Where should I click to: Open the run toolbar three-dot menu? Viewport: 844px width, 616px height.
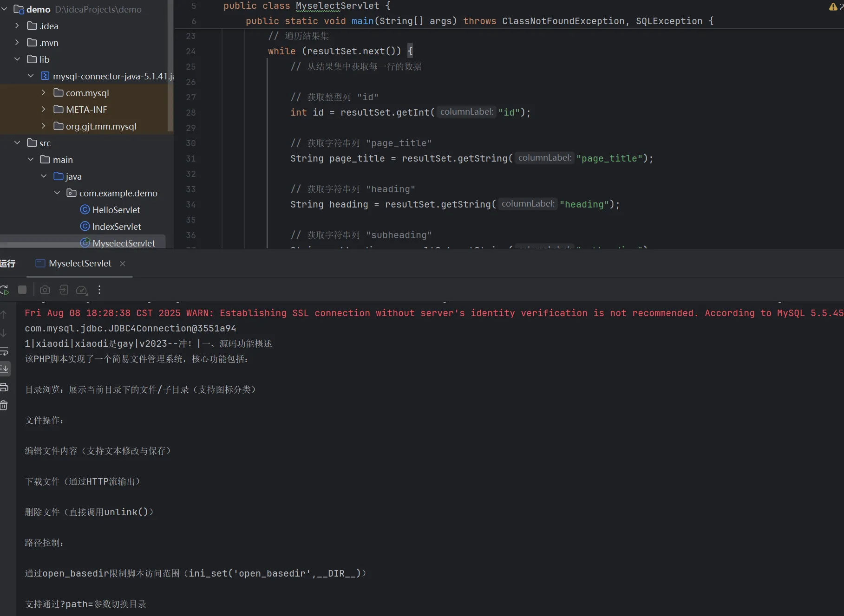[99, 290]
